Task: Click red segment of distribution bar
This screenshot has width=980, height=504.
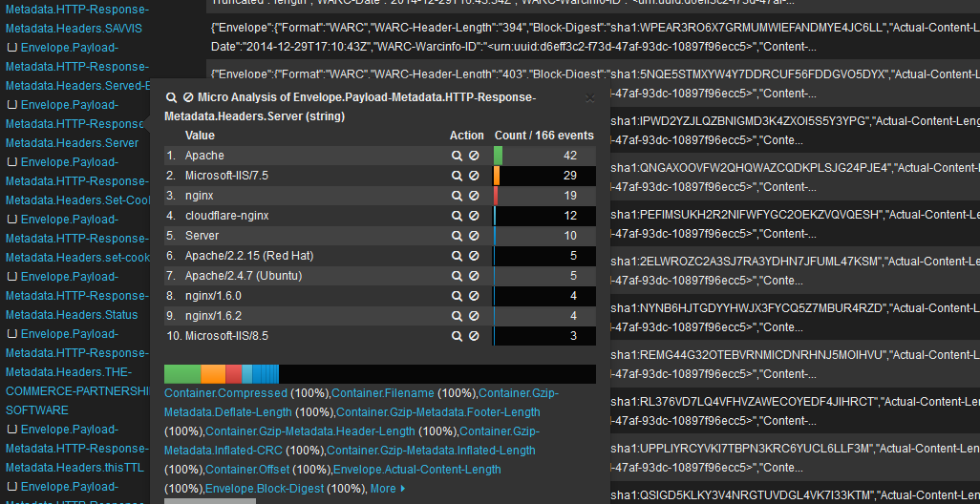Action: (234, 374)
